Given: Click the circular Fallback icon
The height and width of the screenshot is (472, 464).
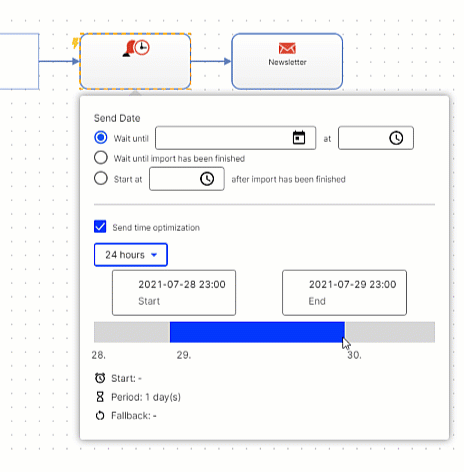Looking at the screenshot, I should click(x=100, y=416).
